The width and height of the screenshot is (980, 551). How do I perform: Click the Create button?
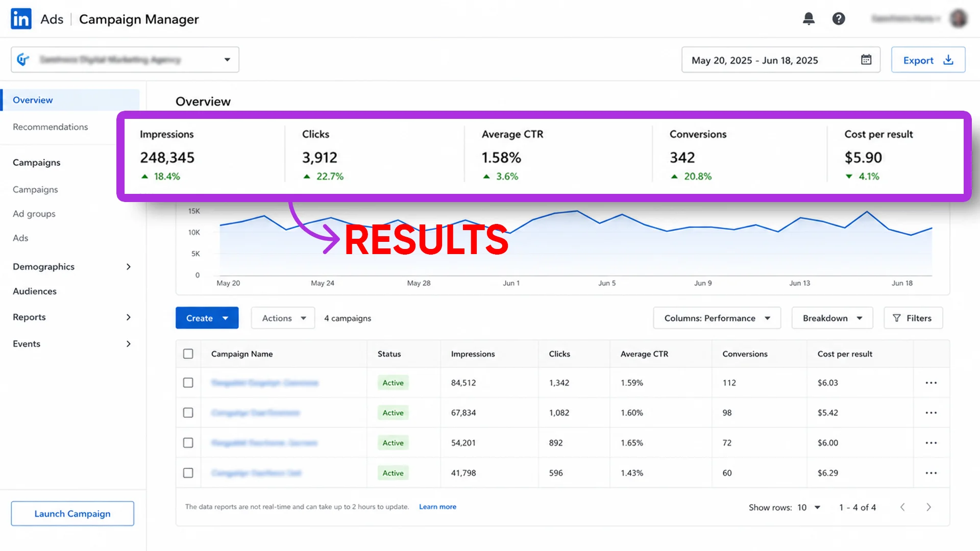click(x=207, y=318)
